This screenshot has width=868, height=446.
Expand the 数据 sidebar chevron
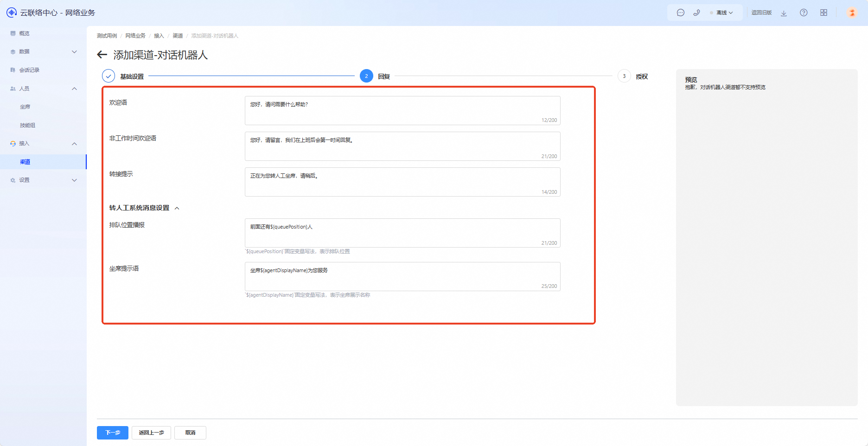pyautogui.click(x=74, y=51)
